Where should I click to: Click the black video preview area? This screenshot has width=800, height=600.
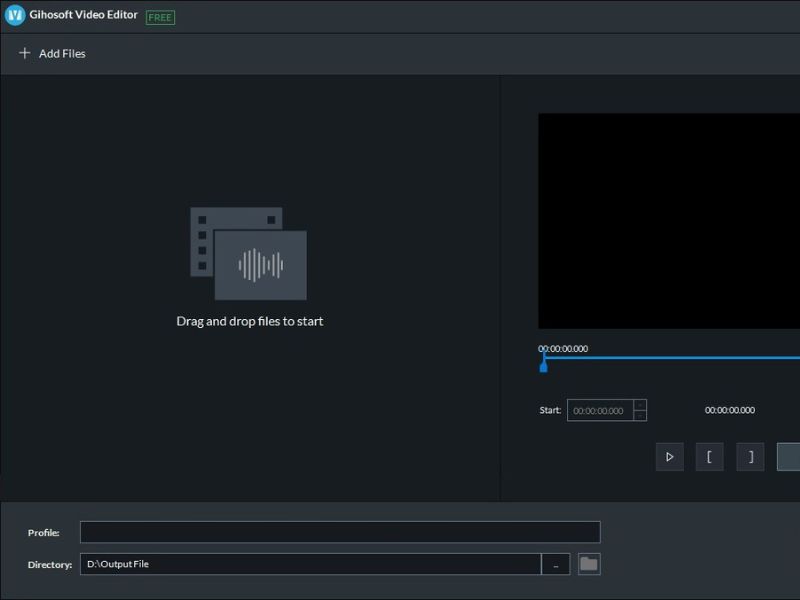point(668,220)
